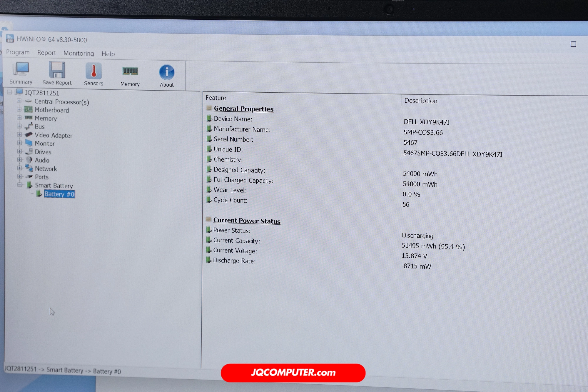Expand the Network tree node
This screenshot has height=392, width=588.
[19, 168]
